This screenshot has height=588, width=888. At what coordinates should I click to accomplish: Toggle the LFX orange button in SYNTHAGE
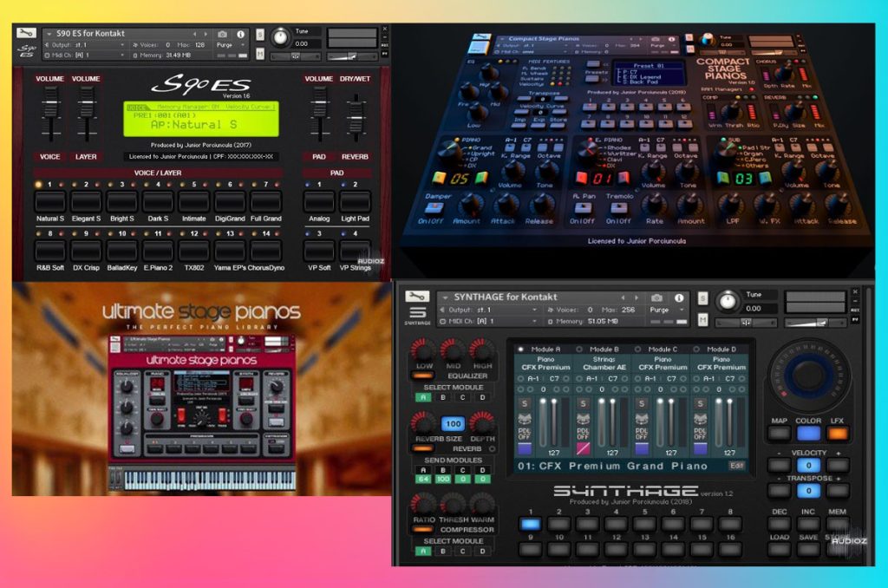837,434
